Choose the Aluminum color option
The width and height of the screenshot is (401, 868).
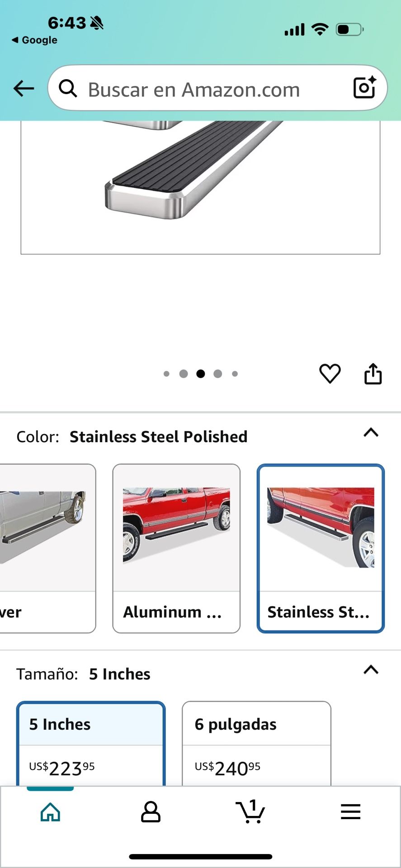176,548
